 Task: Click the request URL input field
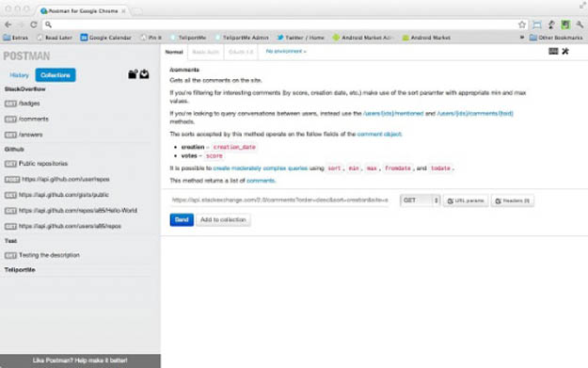[x=280, y=200]
